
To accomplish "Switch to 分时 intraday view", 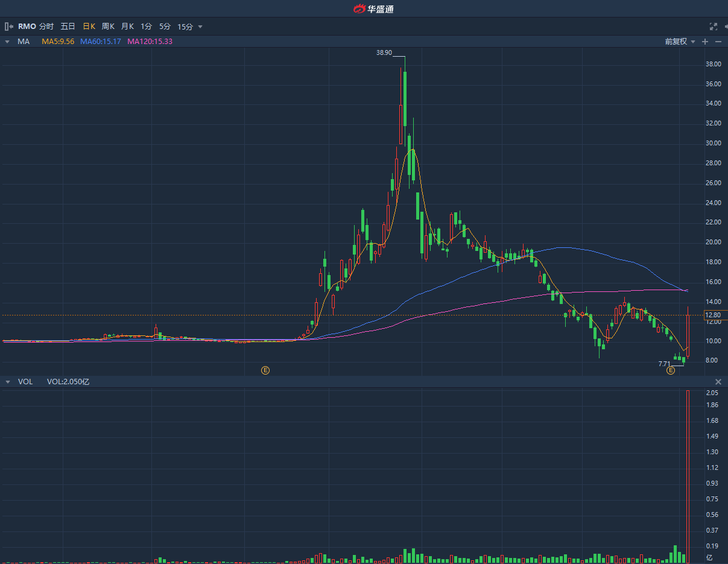I will coord(46,27).
